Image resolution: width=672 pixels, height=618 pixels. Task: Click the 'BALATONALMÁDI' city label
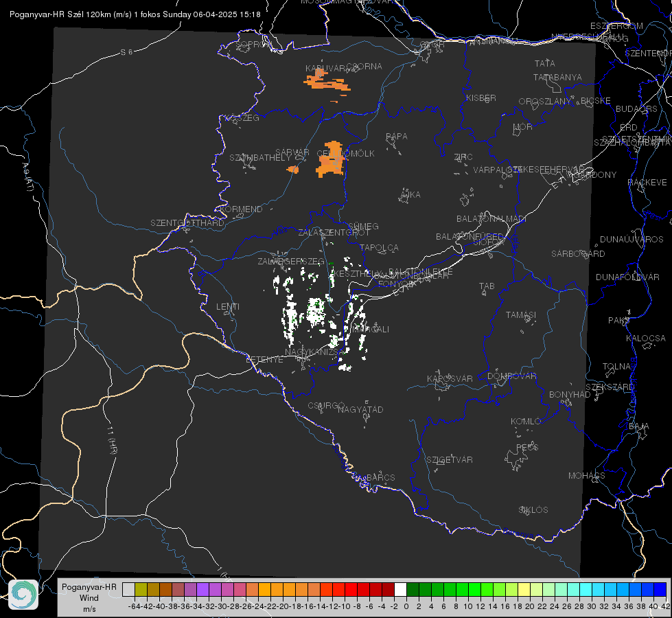(491, 219)
